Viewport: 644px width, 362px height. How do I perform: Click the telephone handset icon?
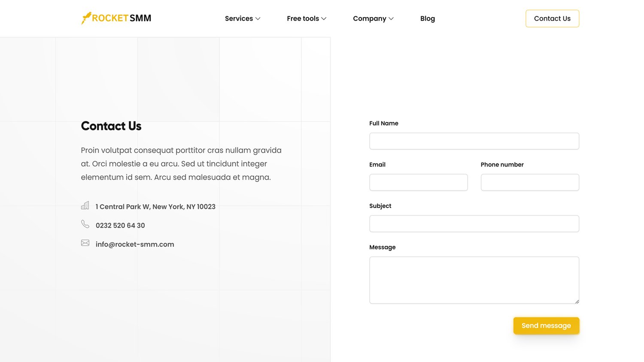pyautogui.click(x=85, y=224)
